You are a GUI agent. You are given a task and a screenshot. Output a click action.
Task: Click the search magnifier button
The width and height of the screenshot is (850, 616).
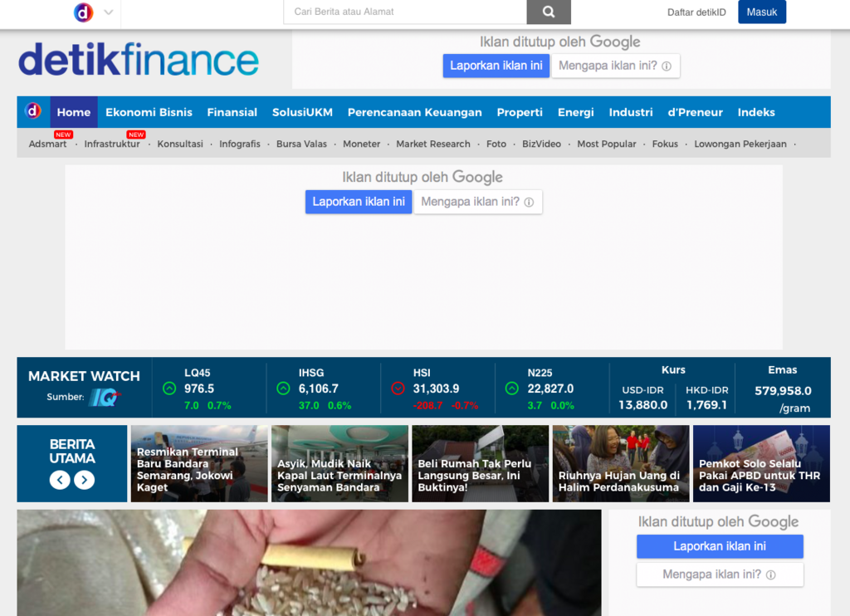click(x=549, y=12)
